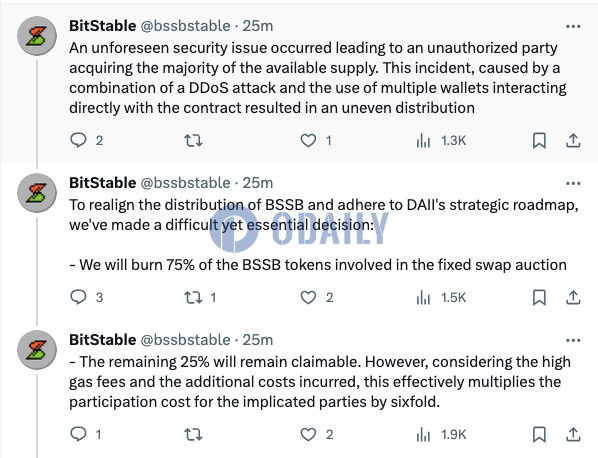Open BitStable profile from first tweet name
The height and width of the screenshot is (458, 598).
tap(103, 26)
